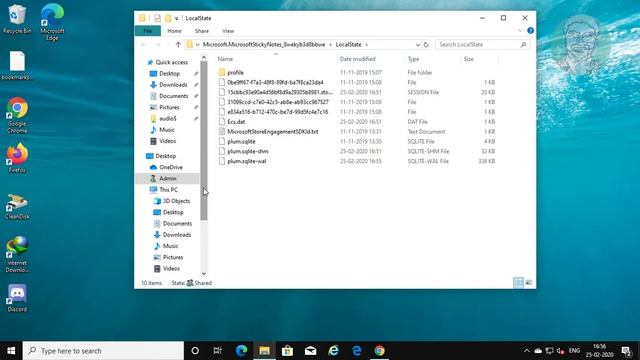Image resolution: width=640 pixels, height=360 pixels.
Task: Select bookmarks file on desktop
Action: pyautogui.click(x=17, y=66)
